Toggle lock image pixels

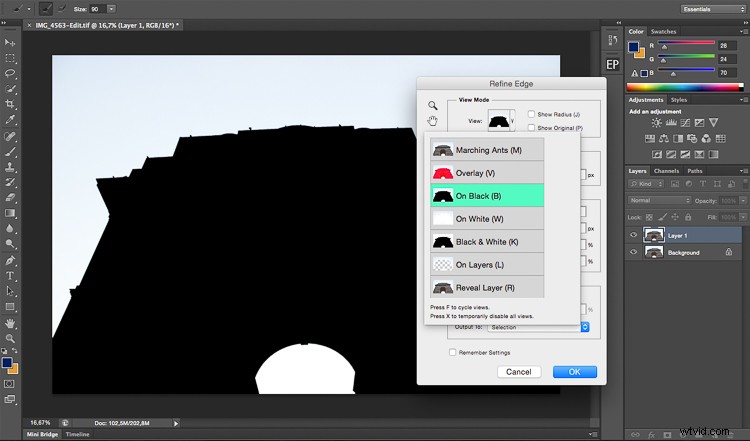(x=662, y=217)
